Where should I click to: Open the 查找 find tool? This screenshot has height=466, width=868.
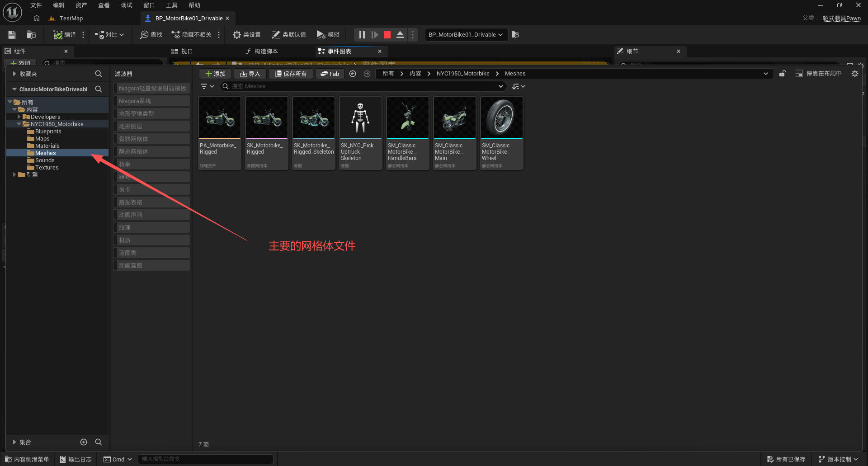pyautogui.click(x=151, y=35)
